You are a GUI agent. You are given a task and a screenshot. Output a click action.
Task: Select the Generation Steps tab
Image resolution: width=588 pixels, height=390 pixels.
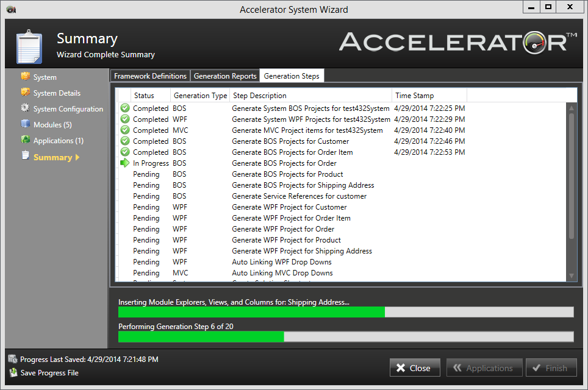(292, 76)
